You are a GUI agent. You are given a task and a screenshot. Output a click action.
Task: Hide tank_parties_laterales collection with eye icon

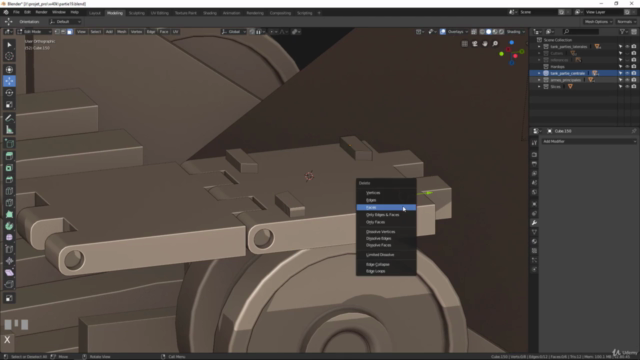tap(627, 47)
